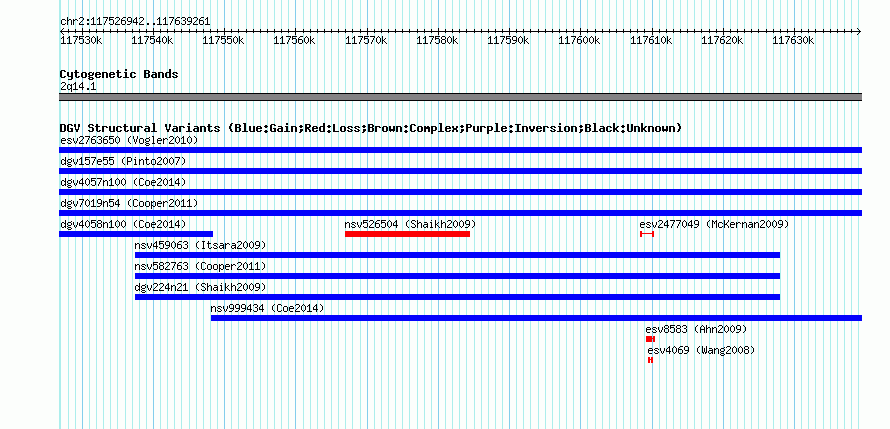
Task: Click the esv2763650 (Vogler2010) variant label
Action: 129,140
